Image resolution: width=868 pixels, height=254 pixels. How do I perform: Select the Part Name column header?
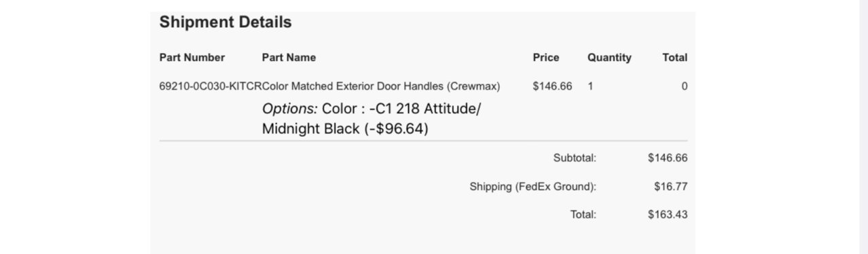click(x=289, y=58)
